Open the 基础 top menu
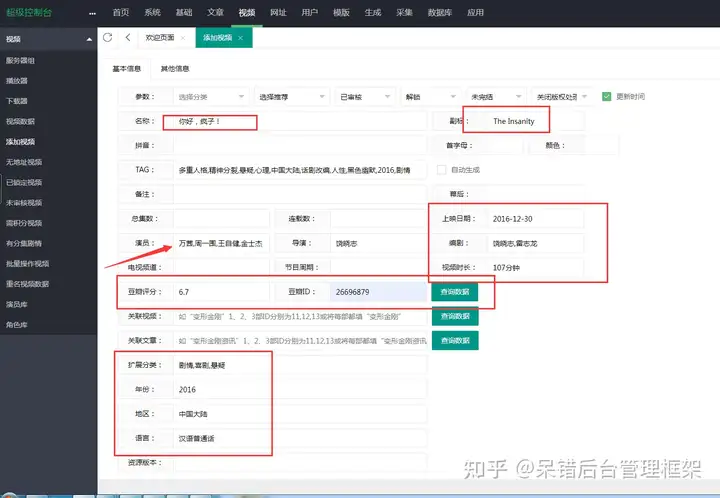 point(184,12)
